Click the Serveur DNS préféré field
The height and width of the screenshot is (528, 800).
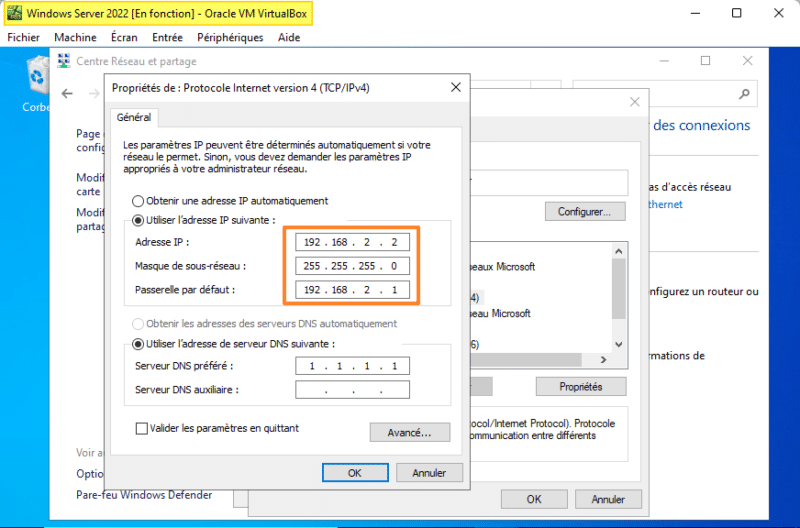pyautogui.click(x=352, y=366)
